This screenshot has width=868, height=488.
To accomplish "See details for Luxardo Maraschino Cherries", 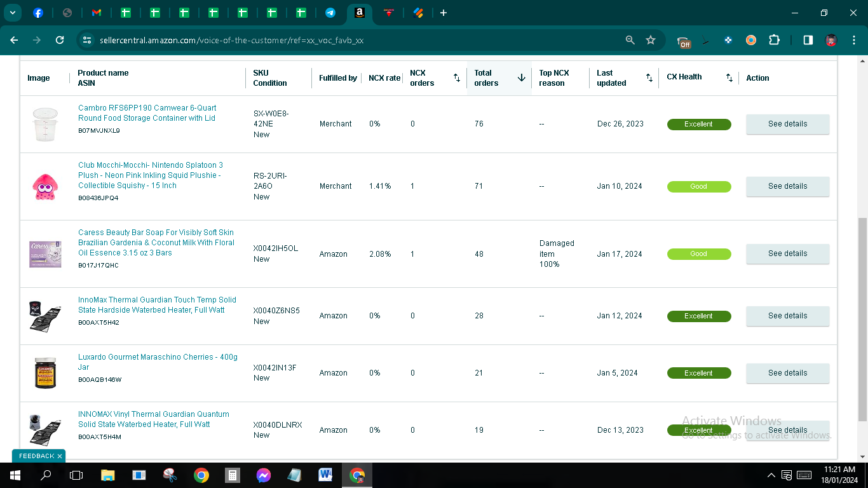I will (787, 373).
